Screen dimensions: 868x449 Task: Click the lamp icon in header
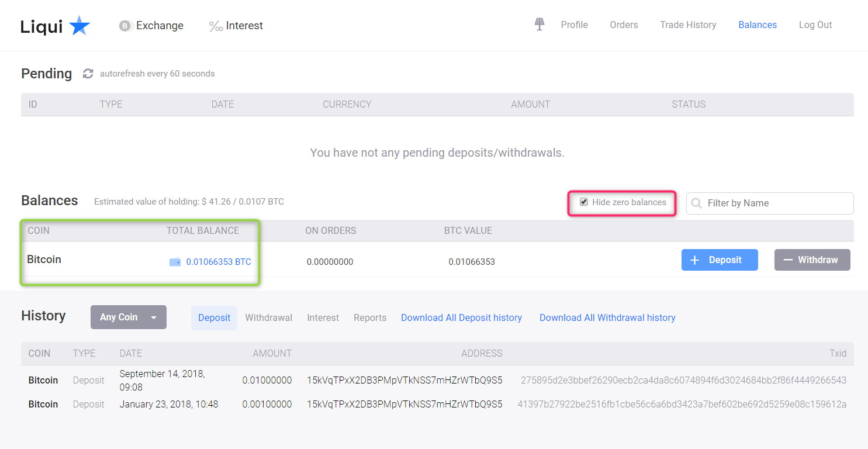(539, 25)
